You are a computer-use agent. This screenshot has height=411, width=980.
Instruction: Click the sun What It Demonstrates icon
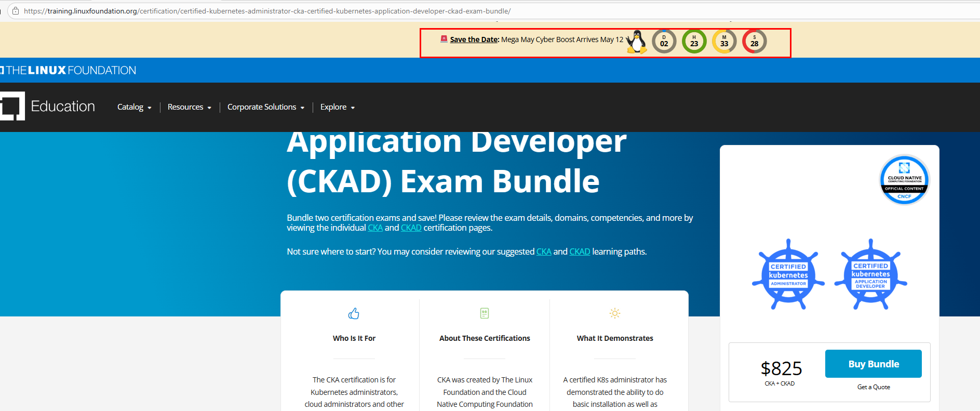pos(615,313)
